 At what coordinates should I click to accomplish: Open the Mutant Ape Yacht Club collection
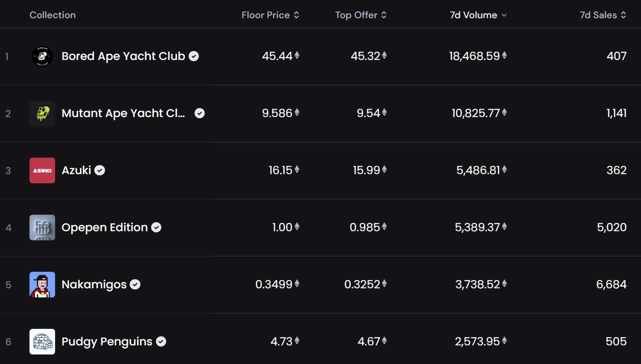(x=123, y=113)
